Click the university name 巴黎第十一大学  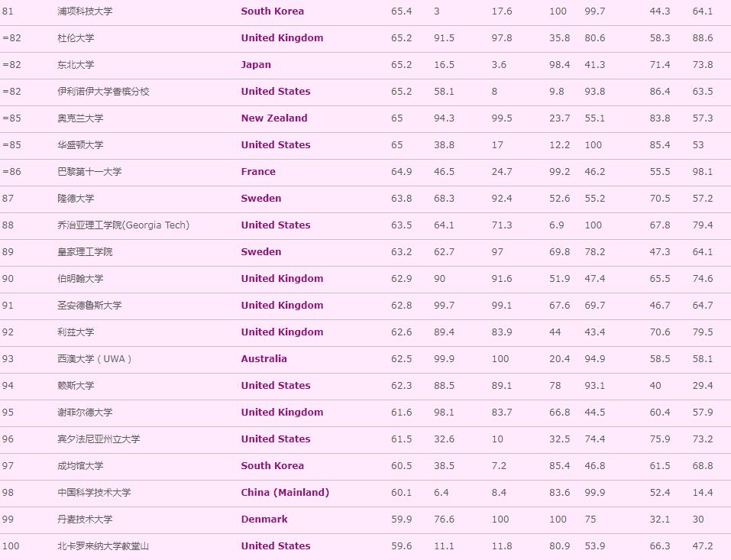pos(89,172)
